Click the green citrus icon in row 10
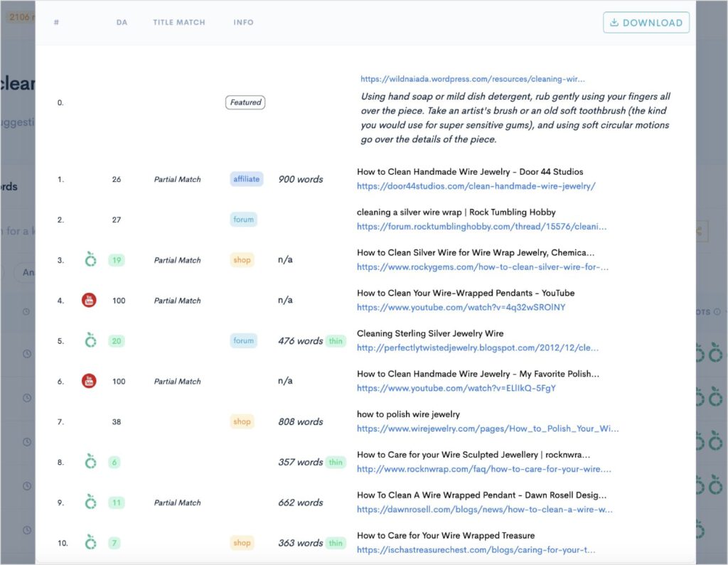Viewport: 728px width, 565px height. (x=90, y=543)
